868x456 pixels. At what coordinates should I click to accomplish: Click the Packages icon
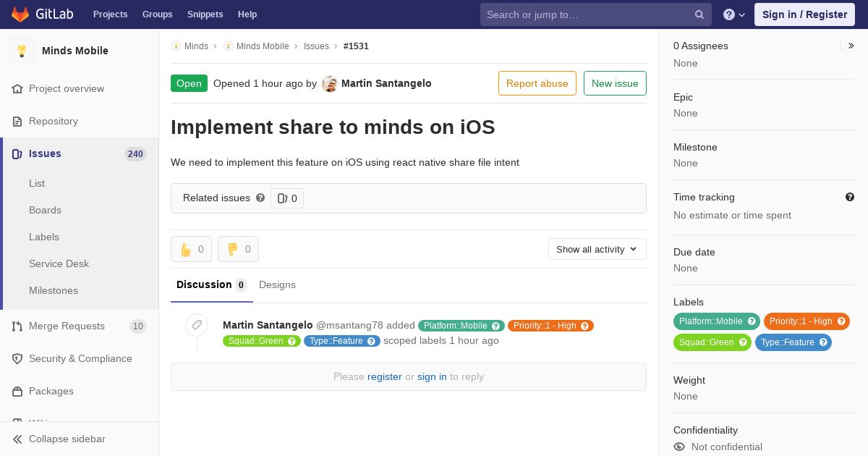point(17,391)
